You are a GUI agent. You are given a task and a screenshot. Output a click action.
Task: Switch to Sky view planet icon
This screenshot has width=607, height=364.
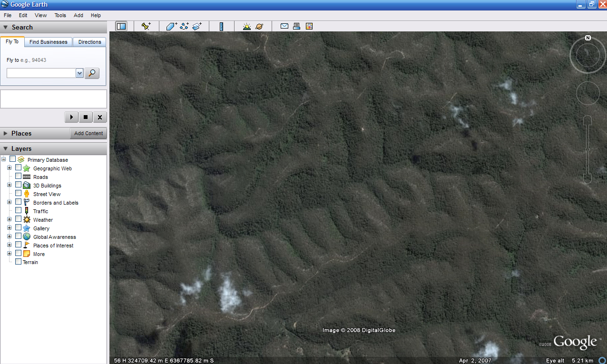(x=259, y=27)
